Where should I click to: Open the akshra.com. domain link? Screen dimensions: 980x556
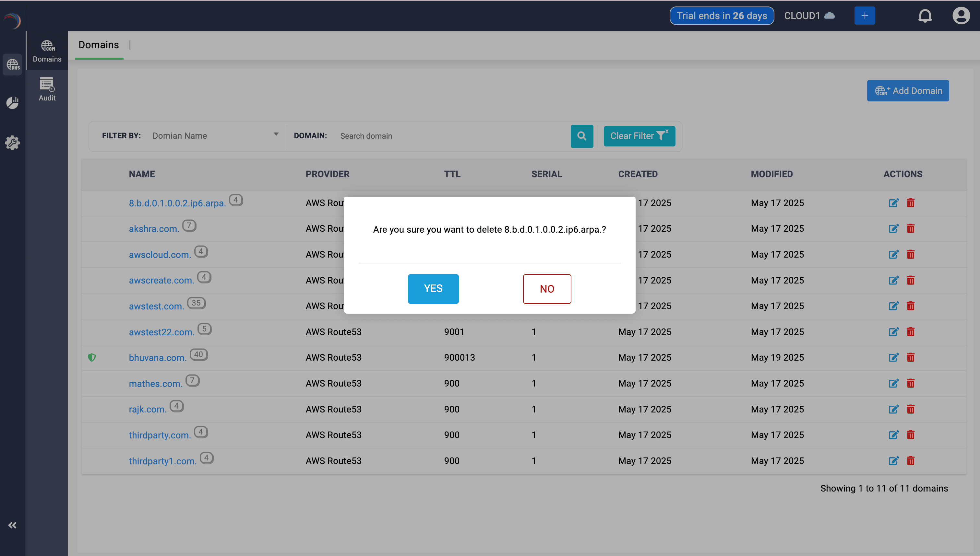153,228
